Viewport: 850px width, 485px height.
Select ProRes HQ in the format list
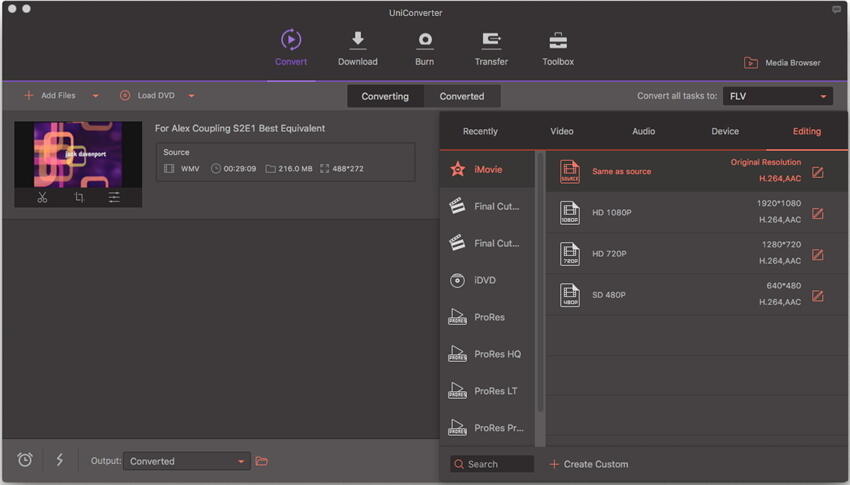487,354
